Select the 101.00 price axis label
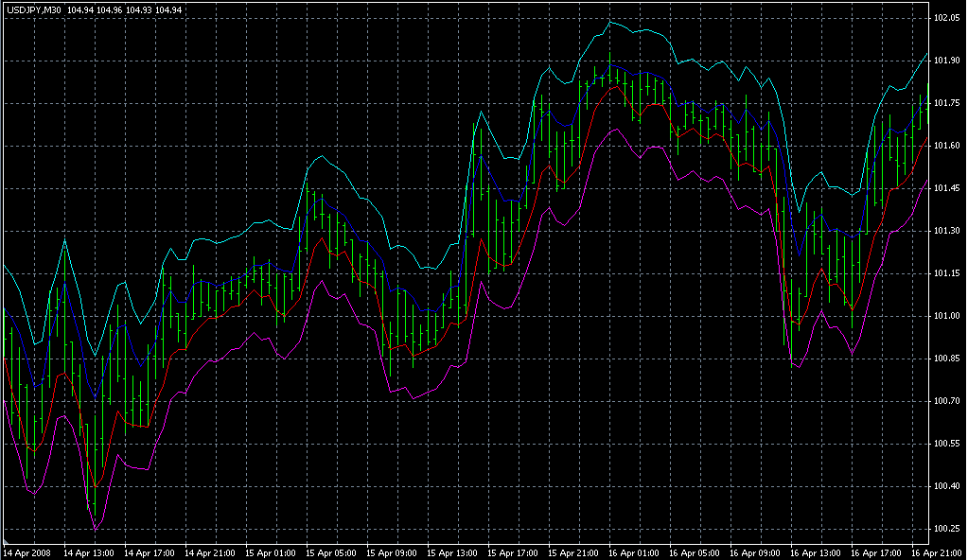The height and width of the screenshot is (560, 968). (x=947, y=316)
